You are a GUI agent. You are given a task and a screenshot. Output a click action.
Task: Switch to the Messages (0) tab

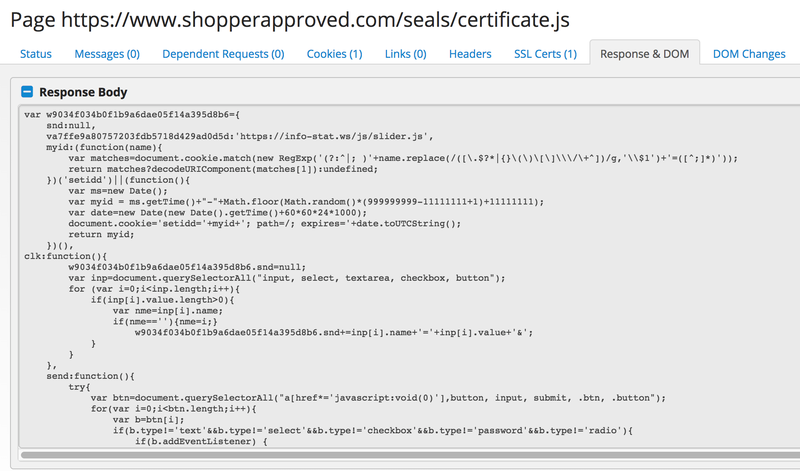pyautogui.click(x=107, y=54)
